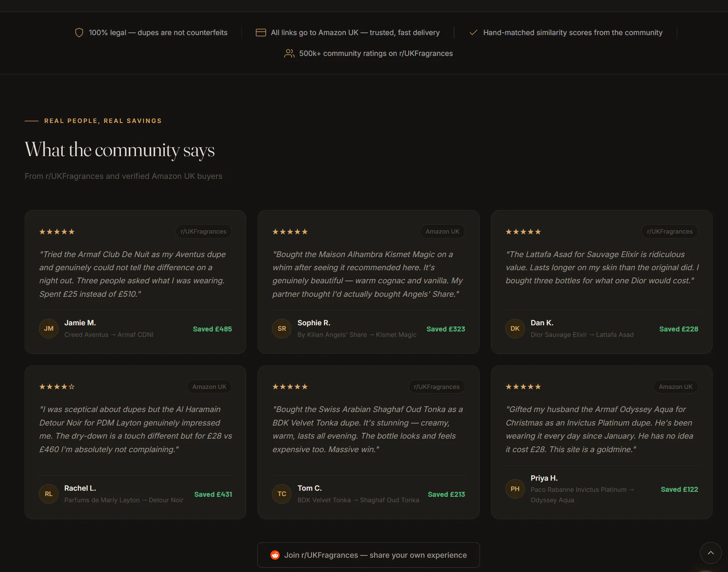The height and width of the screenshot is (572, 728).
Task: Click the Saved £323 text
Action: (446, 329)
